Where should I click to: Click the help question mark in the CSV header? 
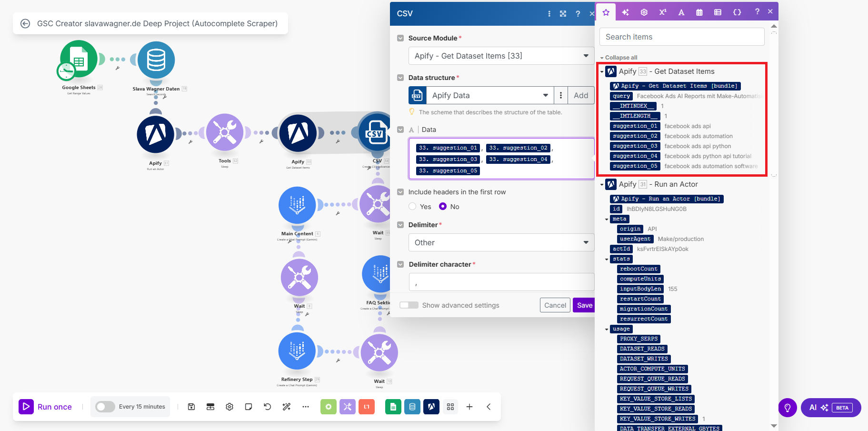click(578, 14)
